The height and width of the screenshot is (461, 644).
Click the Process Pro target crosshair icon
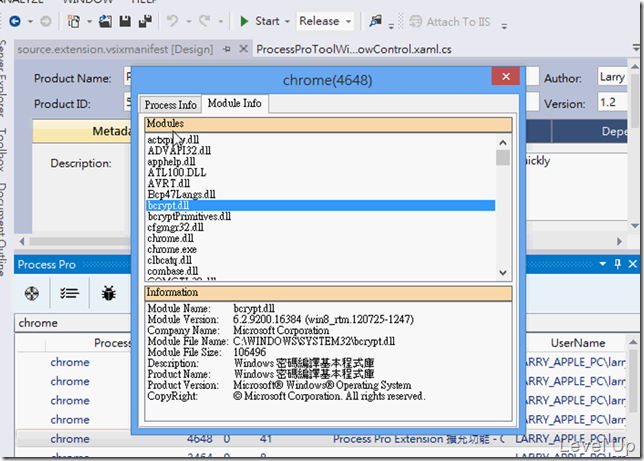click(32, 293)
